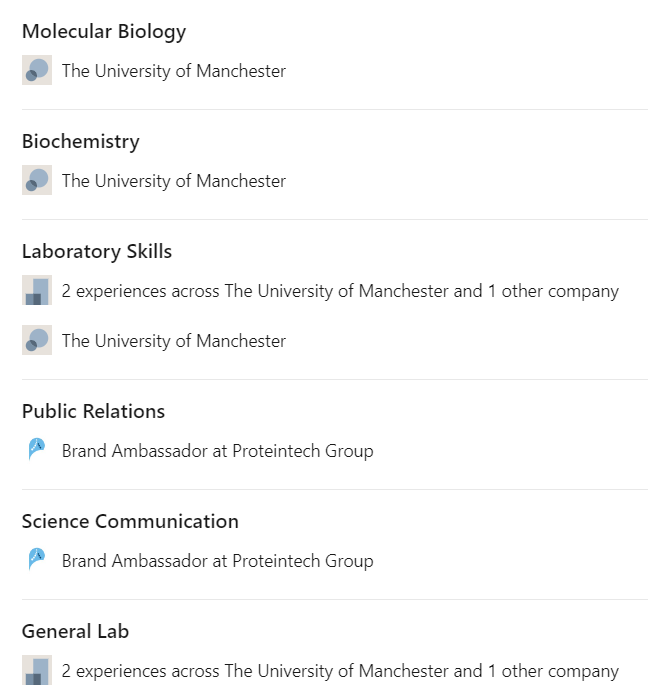
Task: Click the school logo under Biochemistry
Action: tap(37, 180)
